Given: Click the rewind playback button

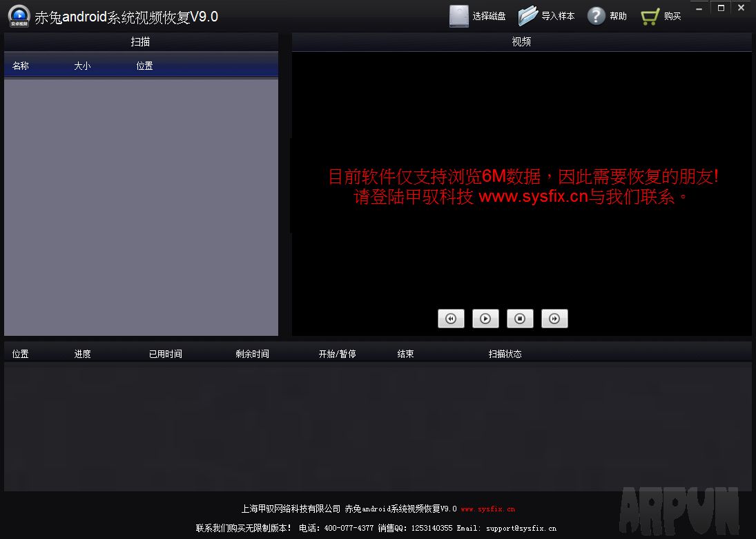Looking at the screenshot, I should (451, 319).
